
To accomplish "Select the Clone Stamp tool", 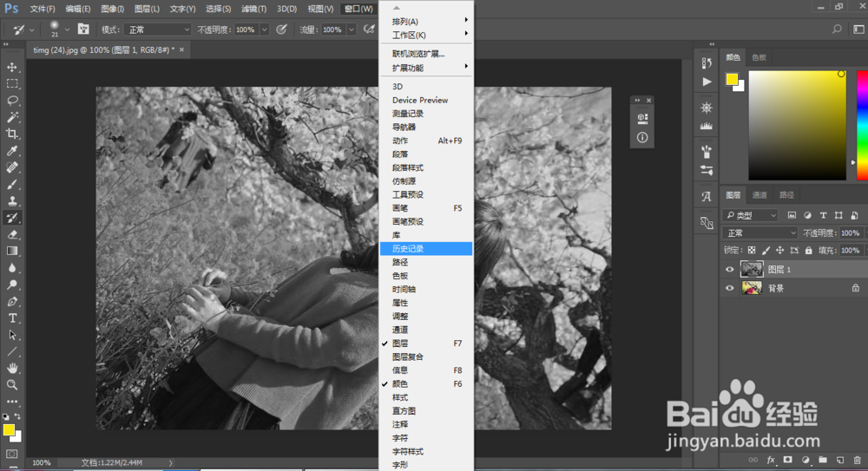I will [12, 200].
